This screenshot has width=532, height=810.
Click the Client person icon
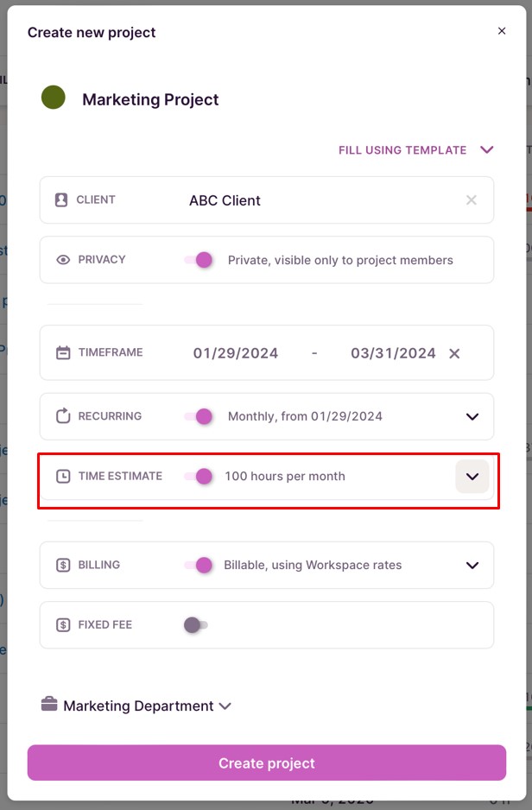tap(60, 199)
